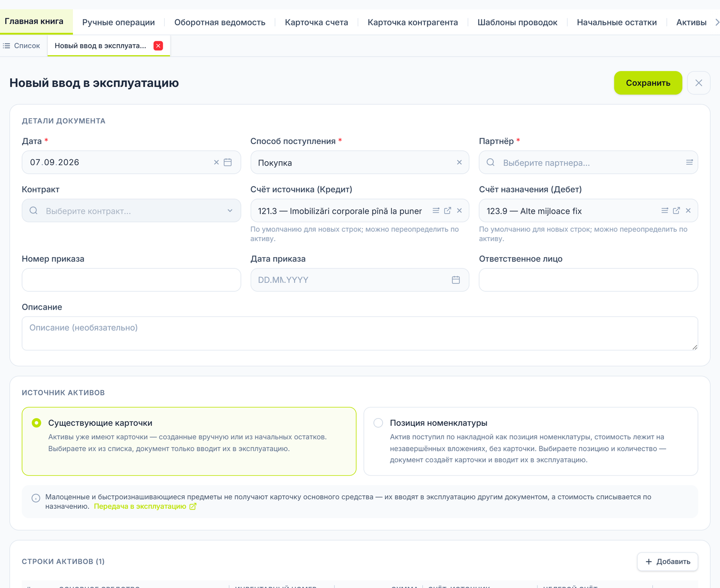Click the Сохранить button
This screenshot has height=588, width=720.
(x=648, y=83)
